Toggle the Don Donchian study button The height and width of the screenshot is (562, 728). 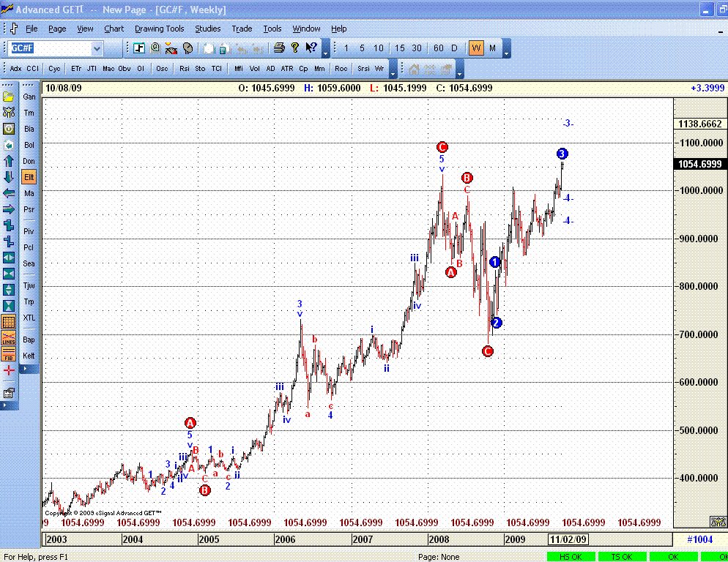tap(29, 161)
